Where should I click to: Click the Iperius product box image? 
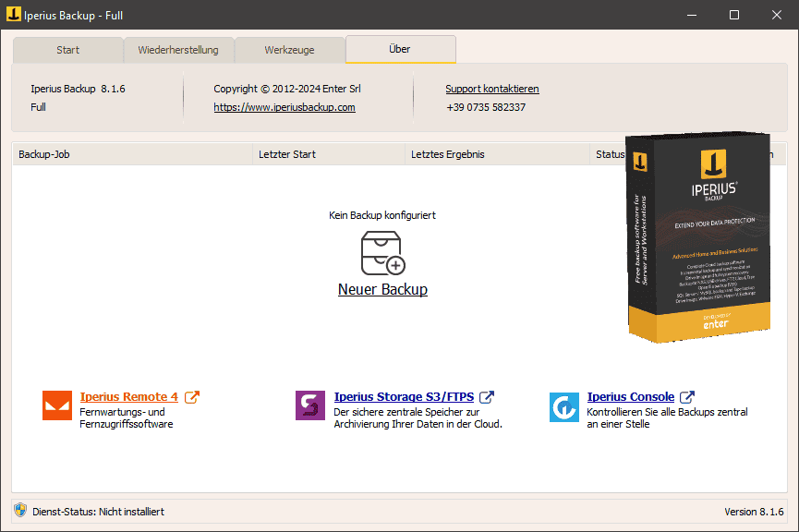[697, 237]
